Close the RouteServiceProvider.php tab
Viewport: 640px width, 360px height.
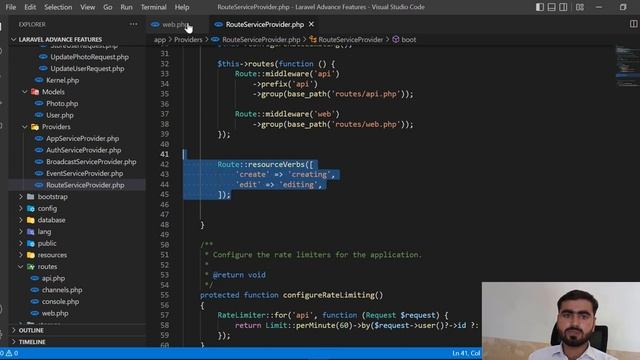point(311,24)
